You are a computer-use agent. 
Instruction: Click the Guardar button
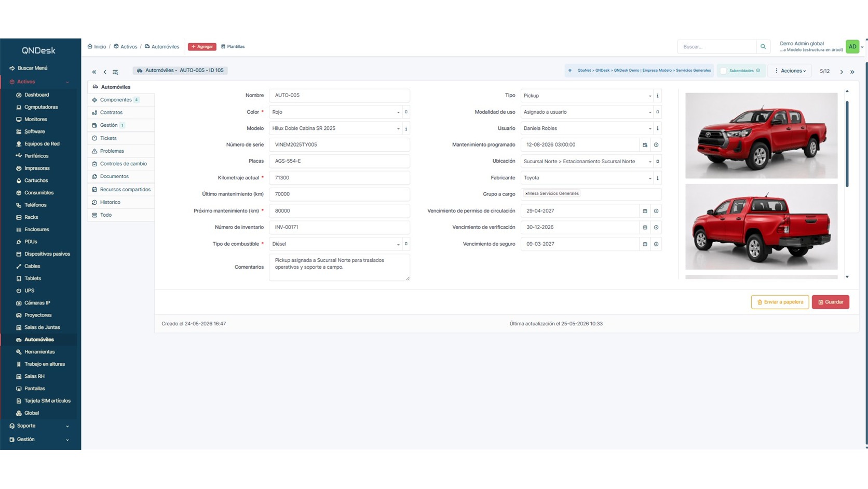tap(830, 302)
